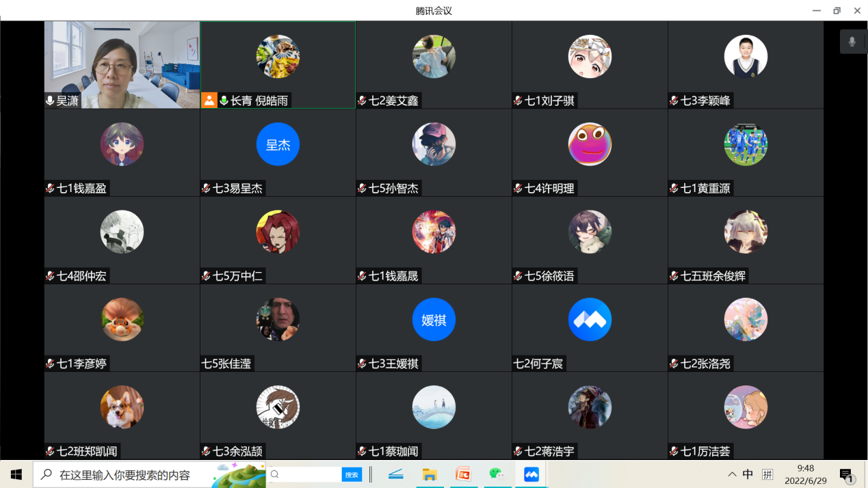The image size is (868, 488).
Task: Click the muted mic icon beside 七2张洛尧
Action: point(674,363)
